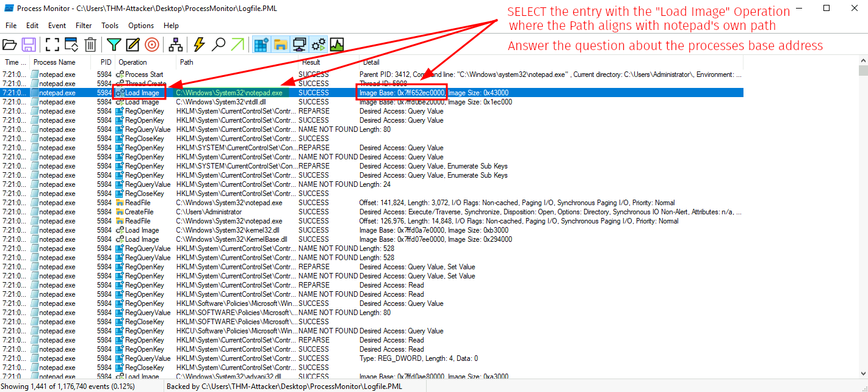Open the Tools menu
868x392 pixels.
tap(110, 26)
